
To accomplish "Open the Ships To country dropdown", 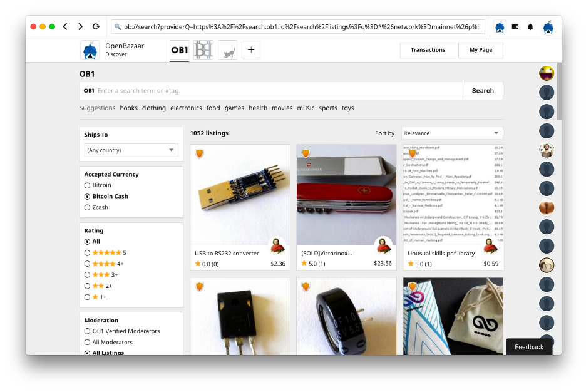I will click(131, 150).
